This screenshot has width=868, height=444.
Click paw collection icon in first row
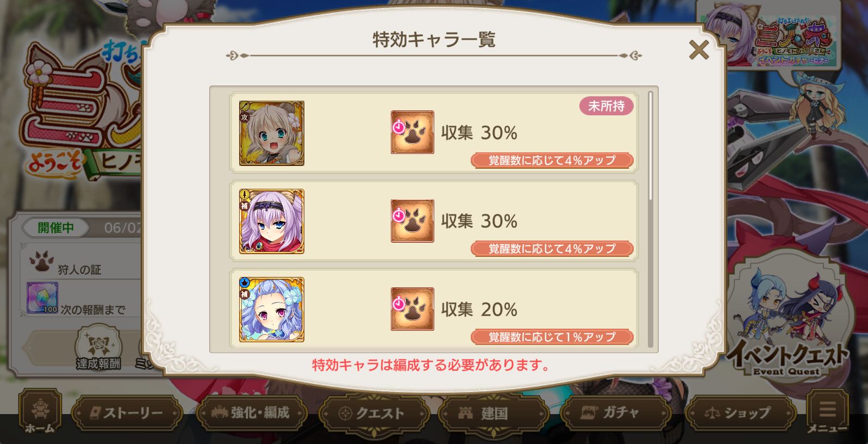pyautogui.click(x=413, y=132)
